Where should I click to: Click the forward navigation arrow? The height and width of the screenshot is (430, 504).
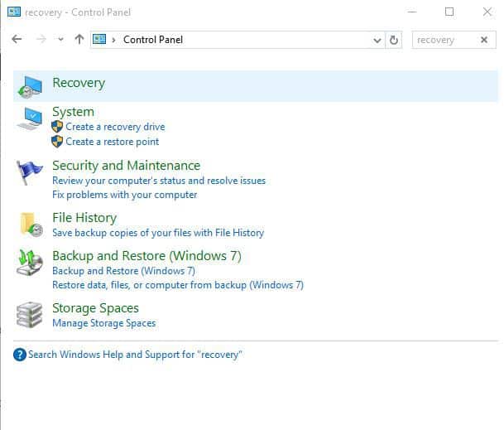(41, 39)
